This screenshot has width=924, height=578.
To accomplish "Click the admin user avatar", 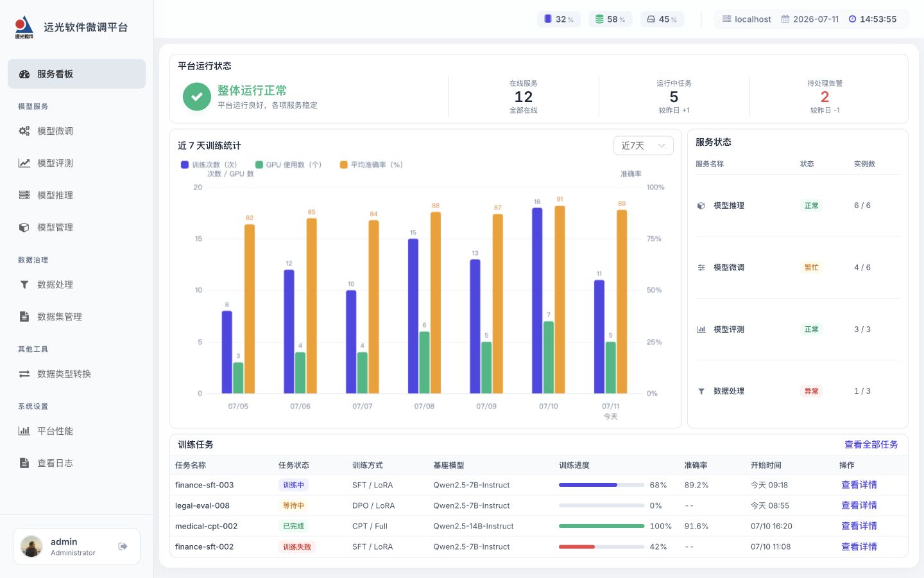I will (31, 547).
